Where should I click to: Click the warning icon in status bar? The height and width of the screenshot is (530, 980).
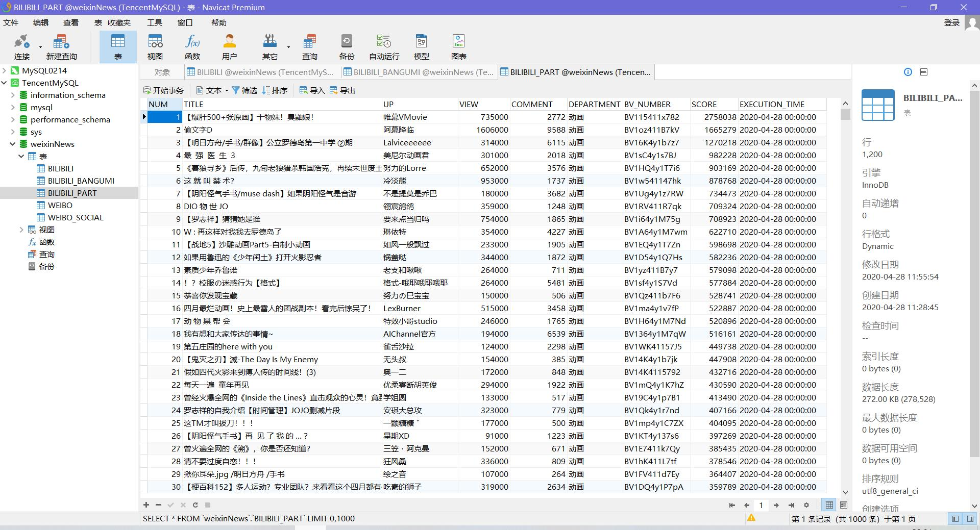click(751, 518)
